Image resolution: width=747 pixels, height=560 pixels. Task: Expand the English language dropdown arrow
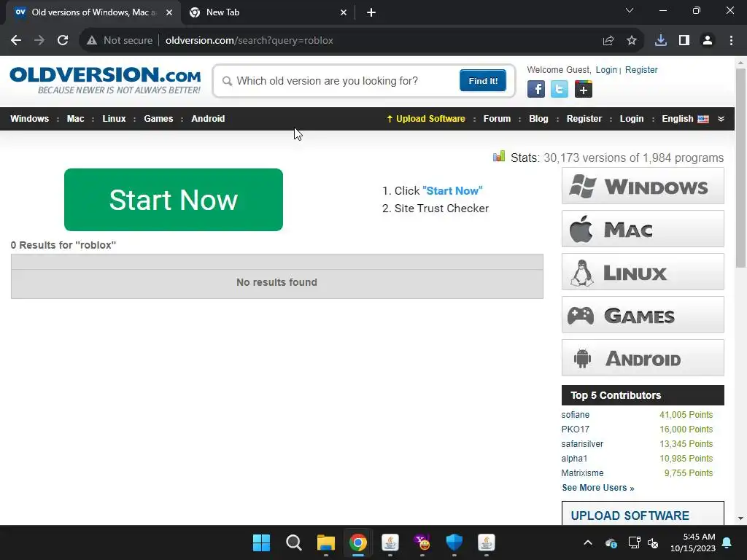(x=721, y=119)
